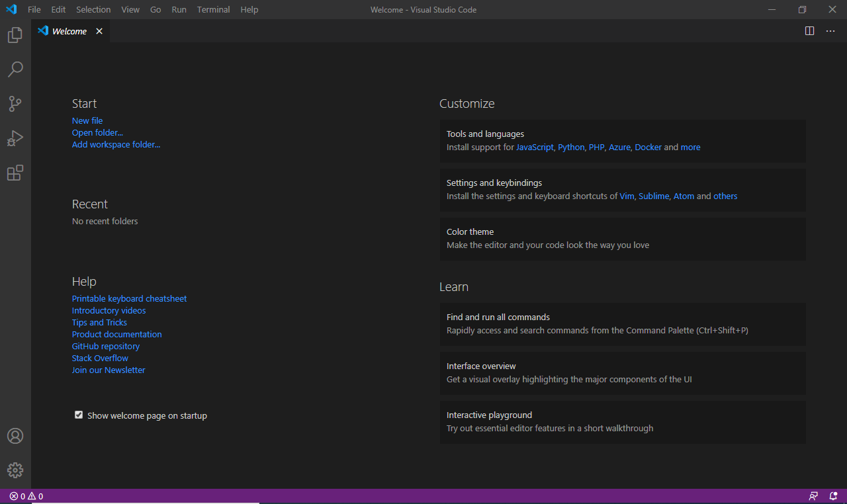Install Vim keybindings link
847x504 pixels.
[627, 196]
